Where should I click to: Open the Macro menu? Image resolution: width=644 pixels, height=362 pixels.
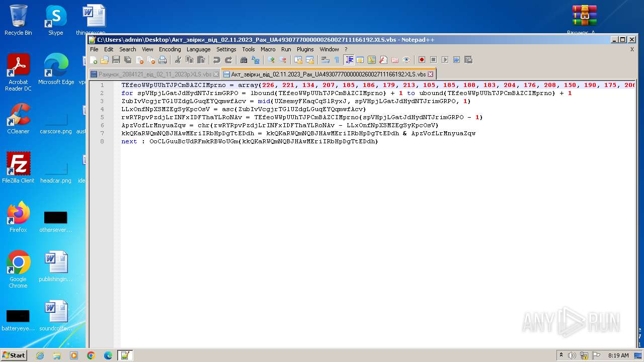click(x=268, y=49)
